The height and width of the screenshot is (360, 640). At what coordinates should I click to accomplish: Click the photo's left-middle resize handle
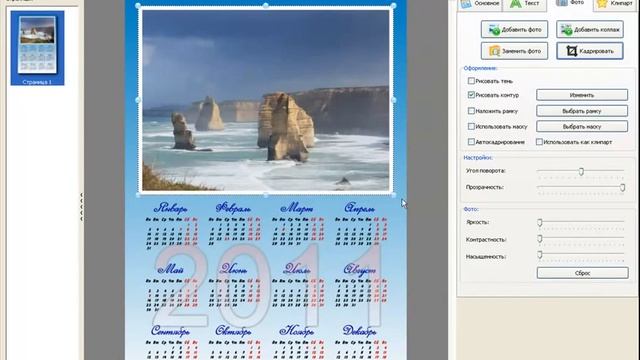point(138,100)
